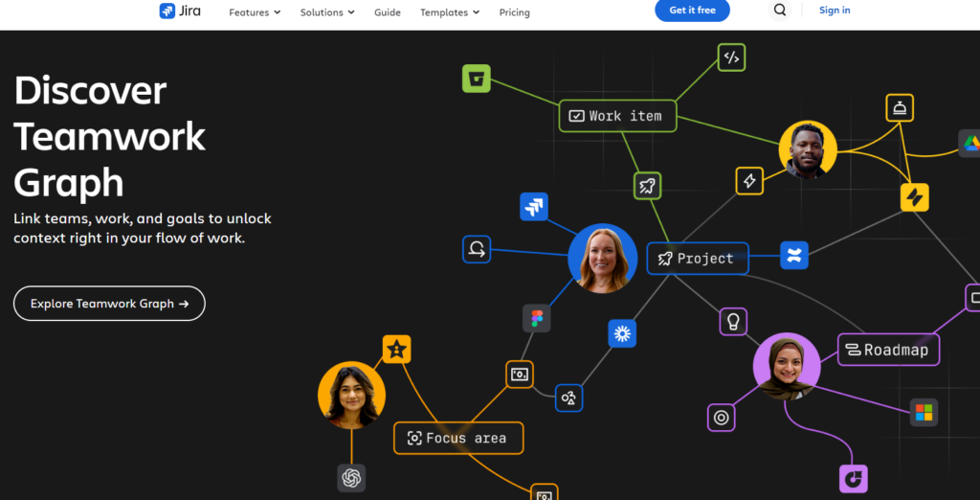Click the blonde woman's avatar in blue circle
Viewport: 980px width, 500px height.
[603, 258]
